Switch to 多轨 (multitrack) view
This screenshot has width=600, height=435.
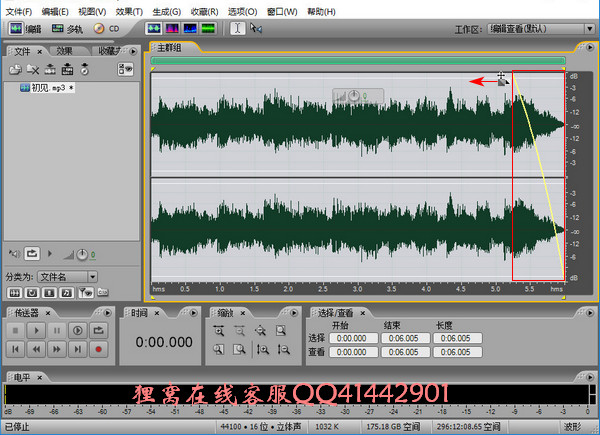[x=67, y=29]
